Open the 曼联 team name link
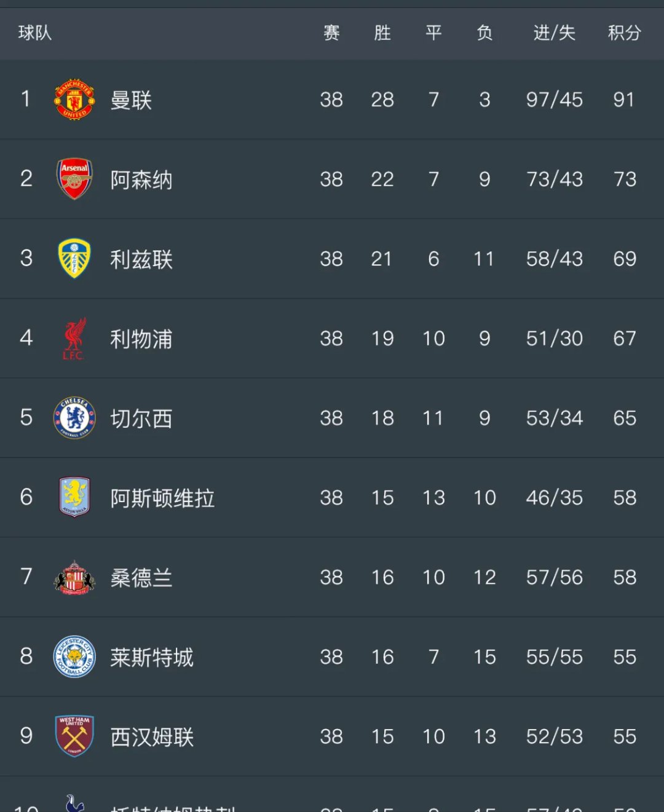The width and height of the screenshot is (664, 812). (131, 100)
